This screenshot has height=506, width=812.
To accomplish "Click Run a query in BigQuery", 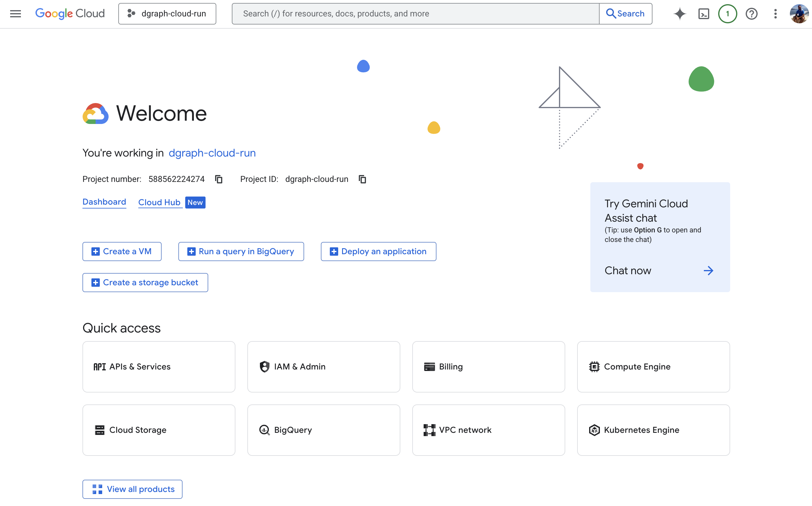I will tap(241, 251).
